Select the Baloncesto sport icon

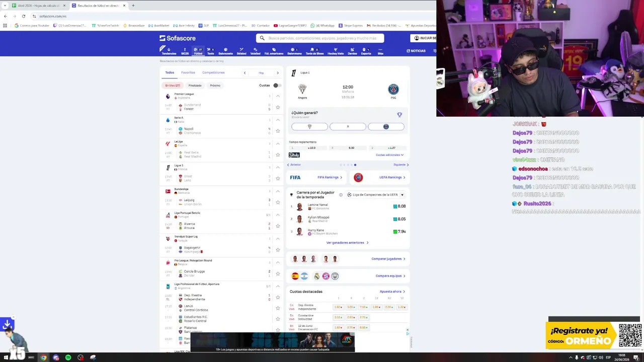pos(225,51)
